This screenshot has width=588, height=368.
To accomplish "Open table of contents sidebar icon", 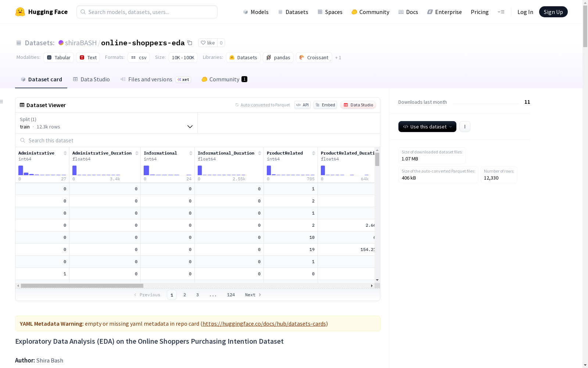I will tap(2, 102).
